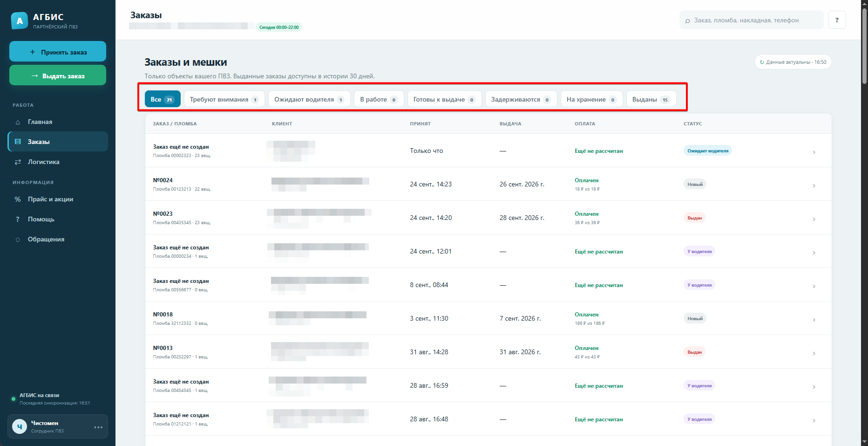Open the help question mark button
The image size is (868, 446).
coord(837,20)
